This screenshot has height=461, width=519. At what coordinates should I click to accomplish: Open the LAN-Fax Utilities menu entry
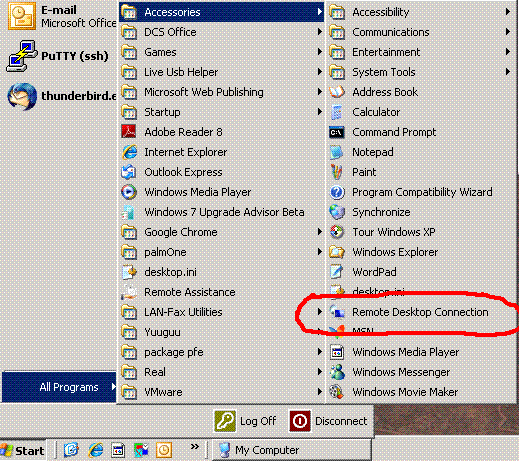(x=221, y=312)
